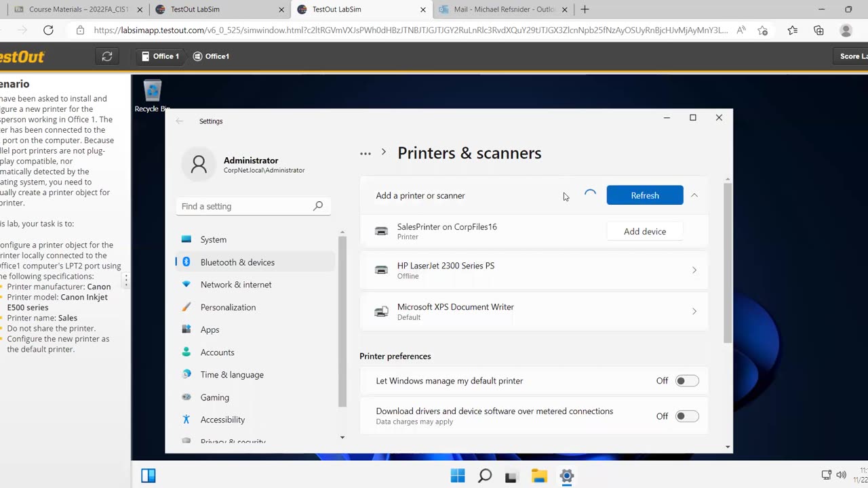Open Microsoft XPS Document Writer chevron
Image resolution: width=868 pixels, height=488 pixels.
[x=694, y=311]
